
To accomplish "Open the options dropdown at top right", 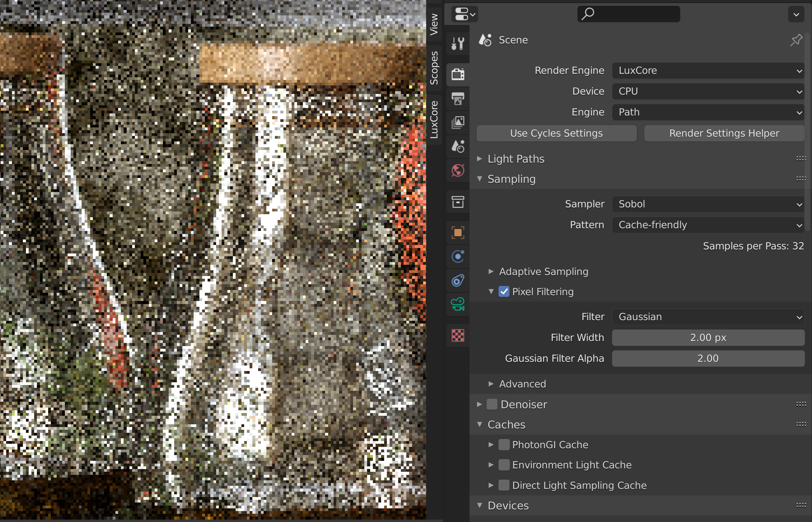I will (796, 14).
